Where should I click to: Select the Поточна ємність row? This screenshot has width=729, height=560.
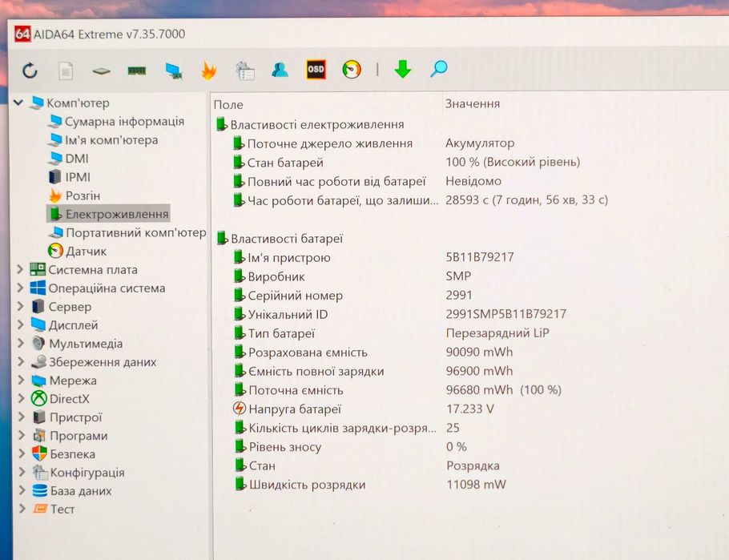click(398, 390)
